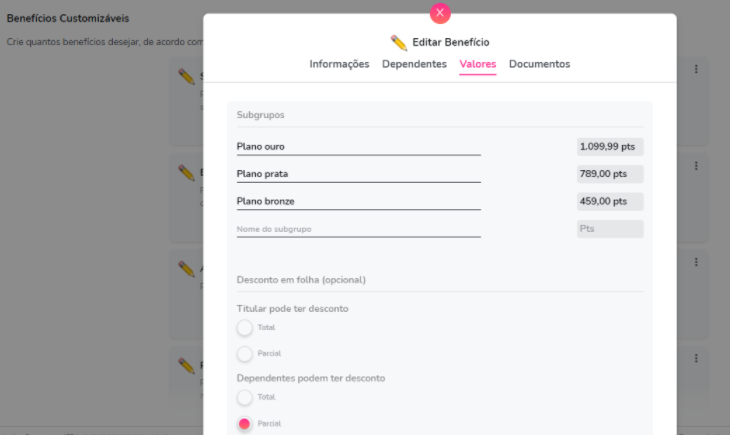Select Parcial for Dependentes podem ter desconto
The width and height of the screenshot is (730, 435).
tap(245, 423)
